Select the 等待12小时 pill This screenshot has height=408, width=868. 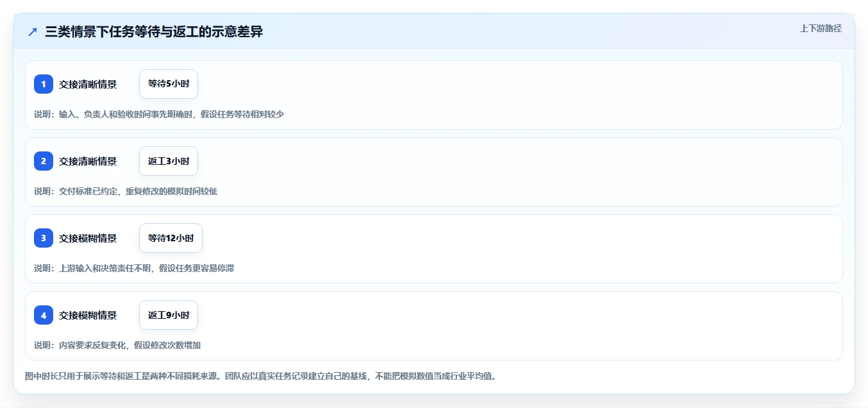(171, 238)
